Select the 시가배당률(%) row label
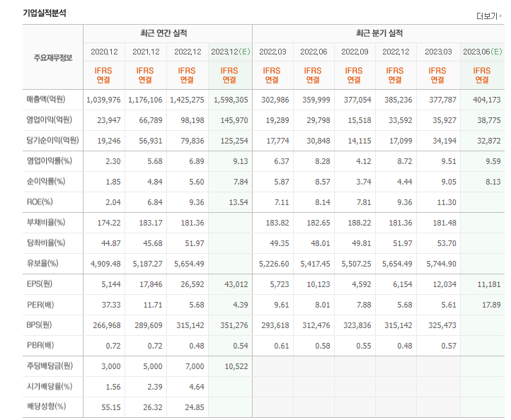 coord(50,387)
